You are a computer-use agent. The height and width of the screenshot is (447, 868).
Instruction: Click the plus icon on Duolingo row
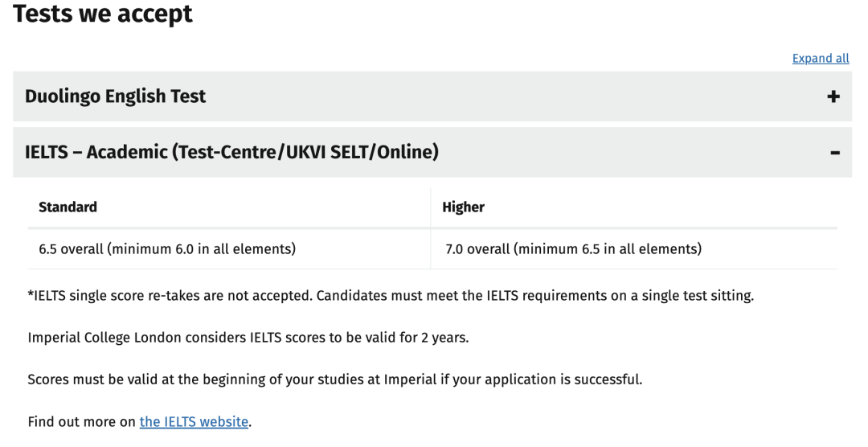833,96
